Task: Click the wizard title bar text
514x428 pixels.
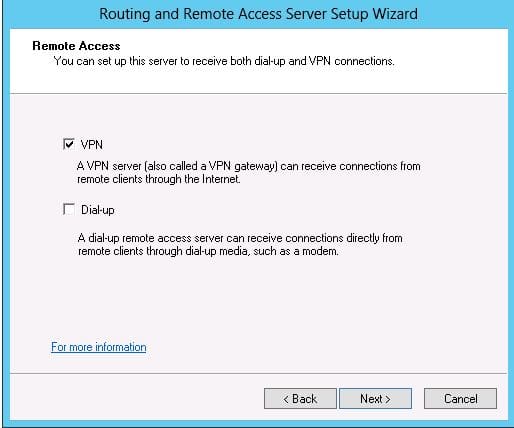Action: [x=258, y=14]
